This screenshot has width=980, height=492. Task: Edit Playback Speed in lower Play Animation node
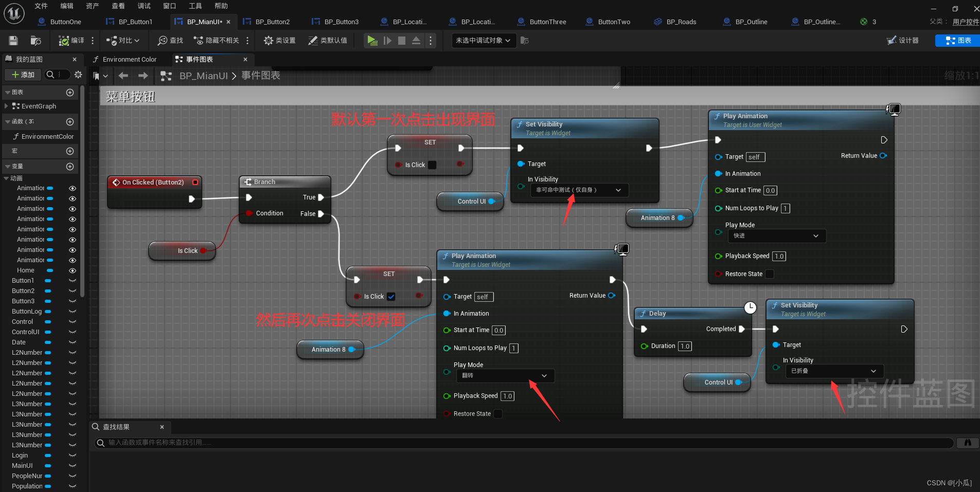(507, 396)
